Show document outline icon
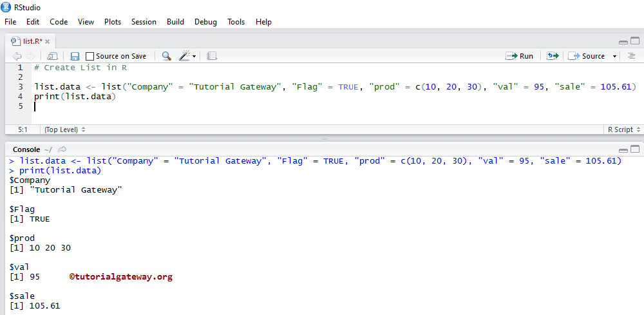The width and height of the screenshot is (644, 315). [631, 56]
